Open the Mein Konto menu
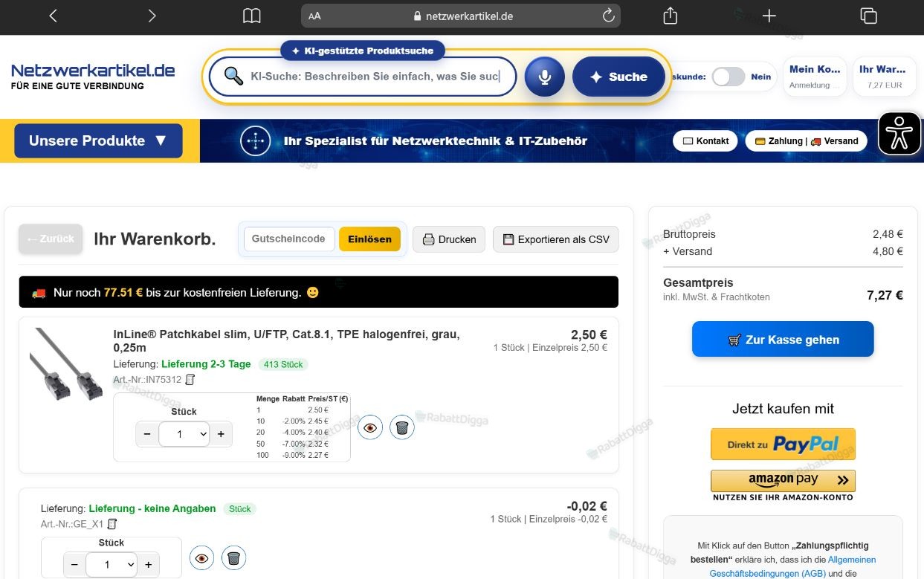The image size is (924, 579). click(x=815, y=77)
